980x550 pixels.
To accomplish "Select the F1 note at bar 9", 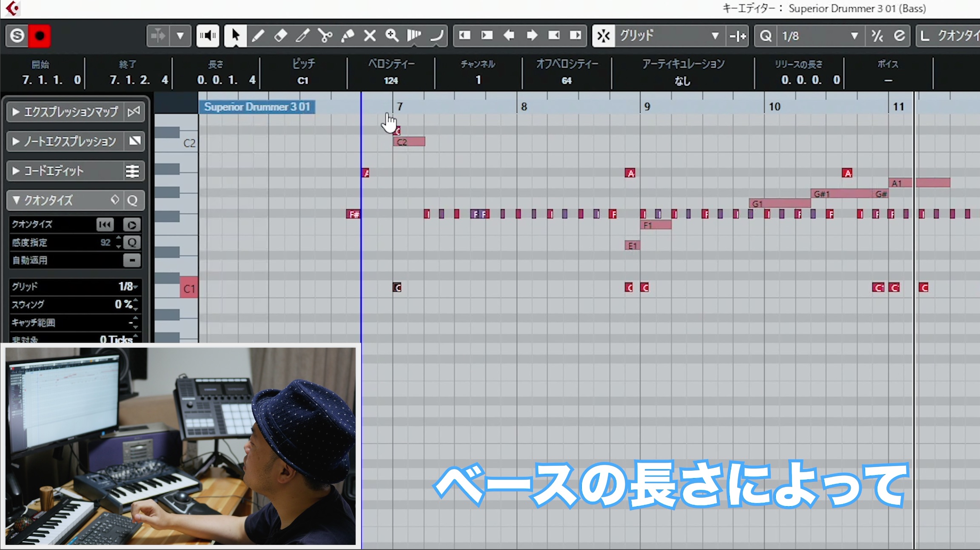I will (656, 225).
